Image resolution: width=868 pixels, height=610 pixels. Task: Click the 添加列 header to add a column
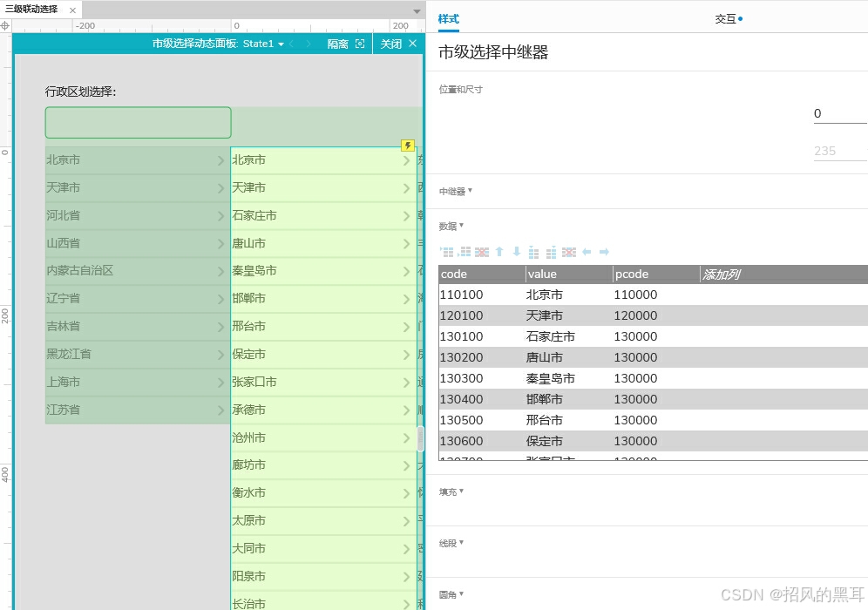point(722,274)
